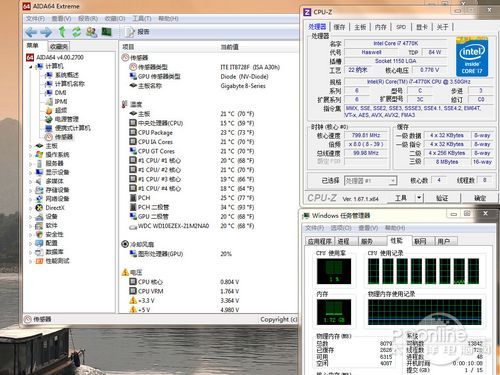500x375 pixels.
Task: Expand the 配置 tree node arrow
Action: coord(31,243)
